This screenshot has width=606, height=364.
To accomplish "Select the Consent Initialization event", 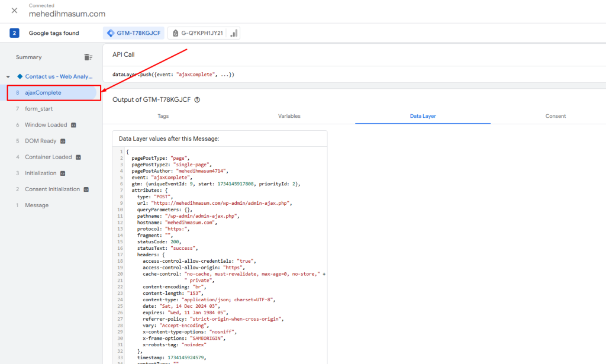I will pos(51,189).
